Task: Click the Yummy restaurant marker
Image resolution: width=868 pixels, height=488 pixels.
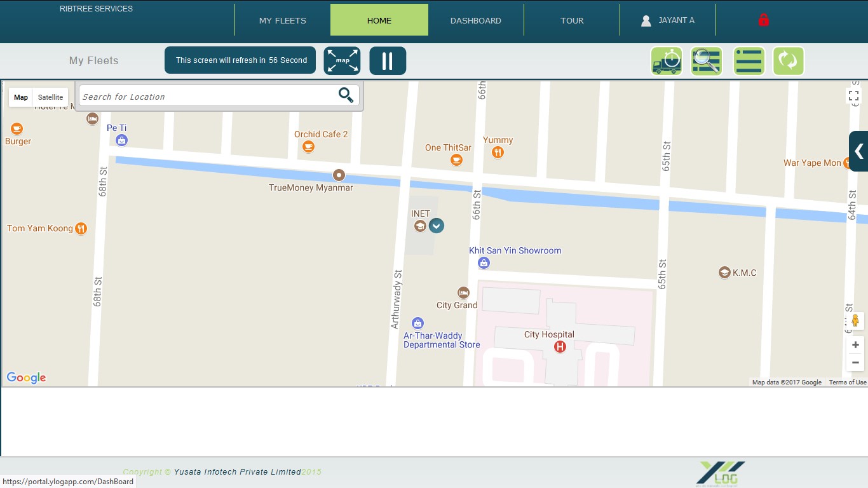Action: (x=498, y=152)
